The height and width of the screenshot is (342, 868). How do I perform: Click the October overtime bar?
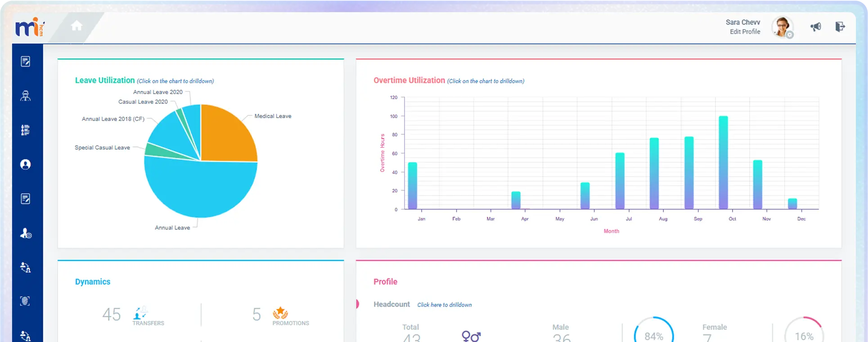pyautogui.click(x=723, y=163)
